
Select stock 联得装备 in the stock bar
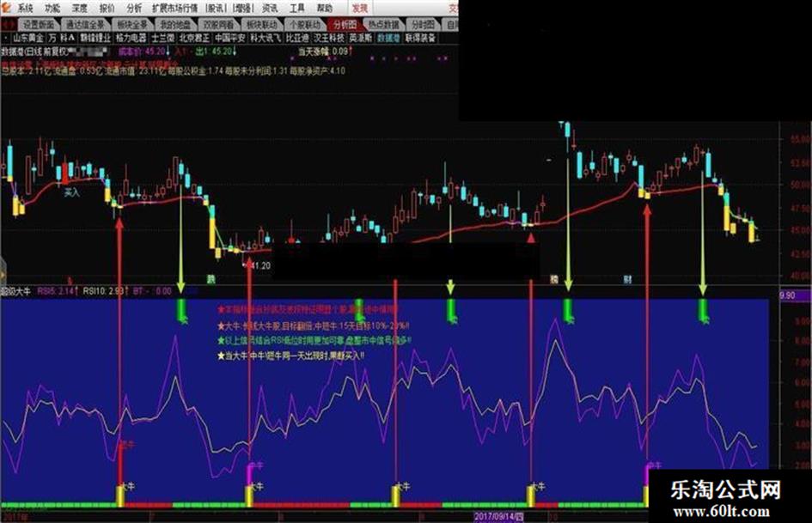click(420, 38)
